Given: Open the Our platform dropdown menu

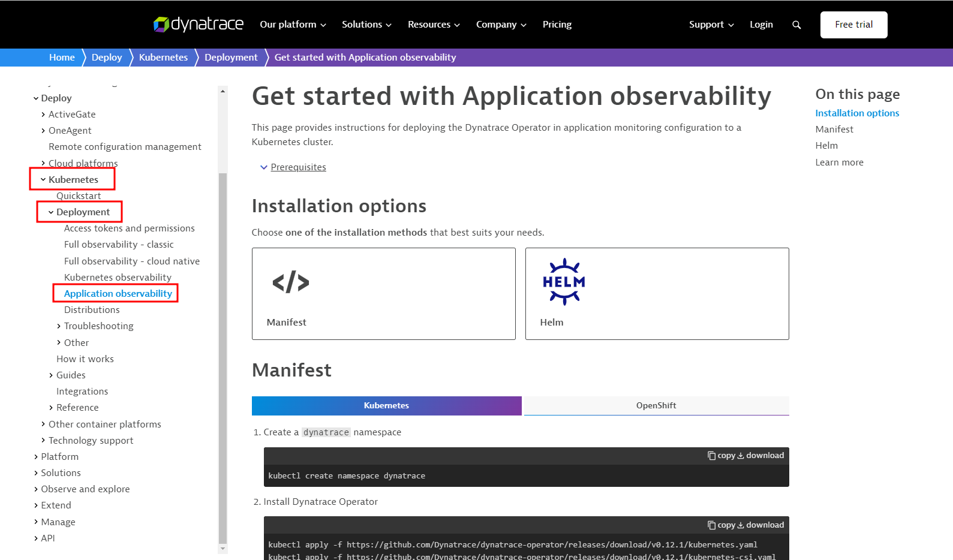Looking at the screenshot, I should point(293,25).
